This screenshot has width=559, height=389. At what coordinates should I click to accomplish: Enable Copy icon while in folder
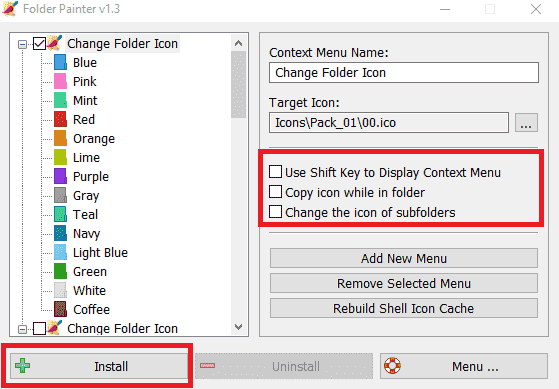tap(275, 191)
